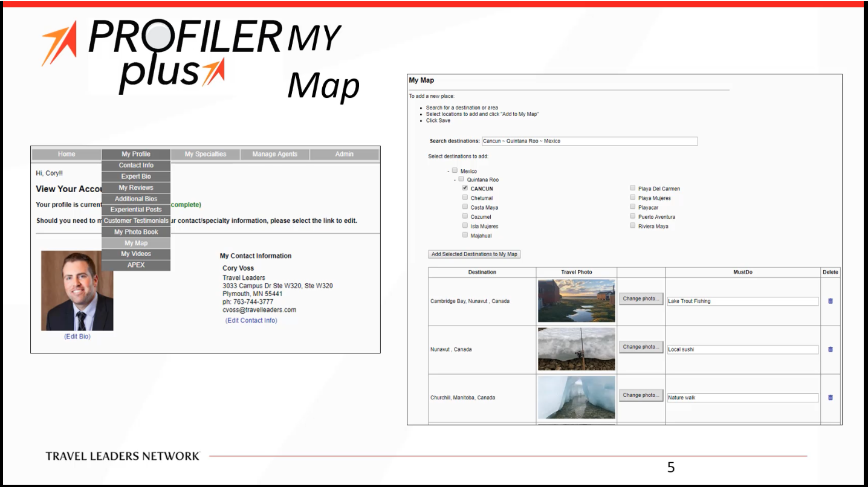Select Additional Bios menu entry
The width and height of the screenshot is (868, 487).
136,199
